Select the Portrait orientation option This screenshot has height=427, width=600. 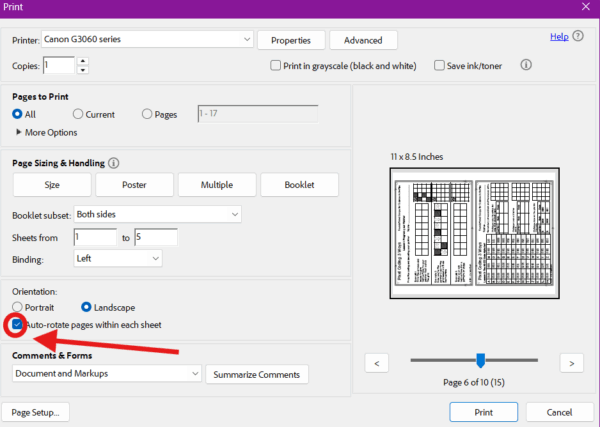click(x=17, y=307)
